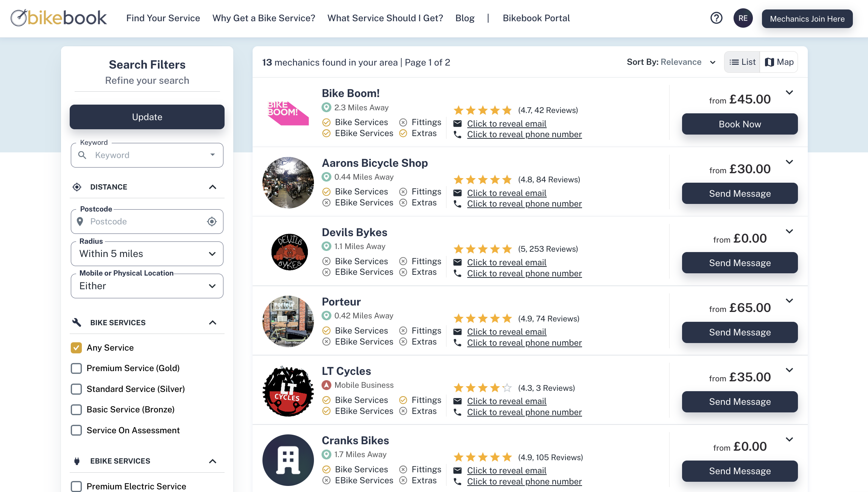Expand the Bike Boom! listing chevron
The height and width of the screenshot is (492, 868).
pos(789,92)
